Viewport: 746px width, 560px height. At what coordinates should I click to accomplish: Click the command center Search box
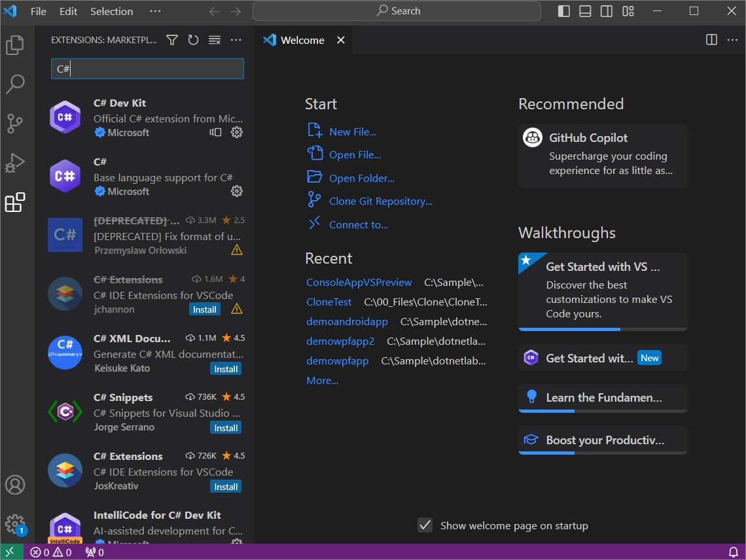click(x=397, y=11)
